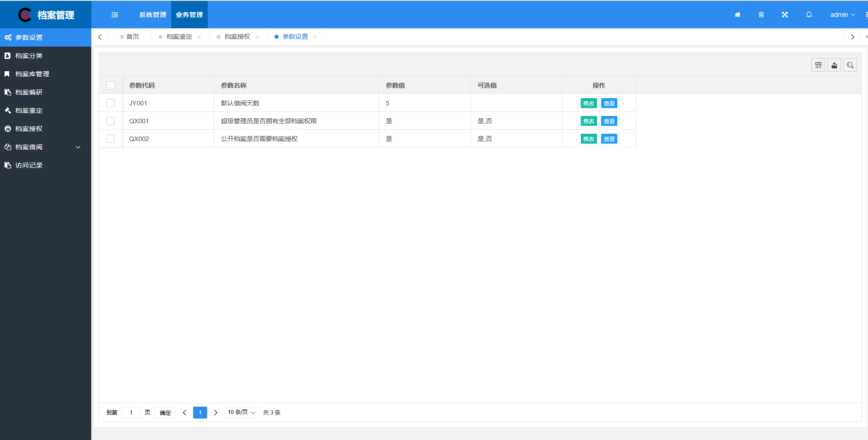The width and height of the screenshot is (868, 440).
Task: Click the export data toolbar icon
Action: [x=834, y=64]
